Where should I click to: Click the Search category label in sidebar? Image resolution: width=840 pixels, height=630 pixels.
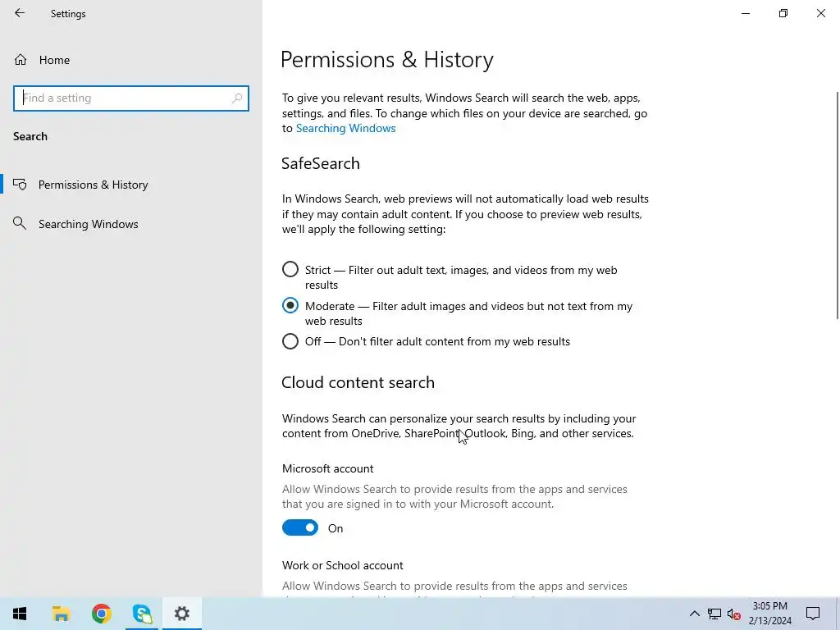[x=30, y=137]
